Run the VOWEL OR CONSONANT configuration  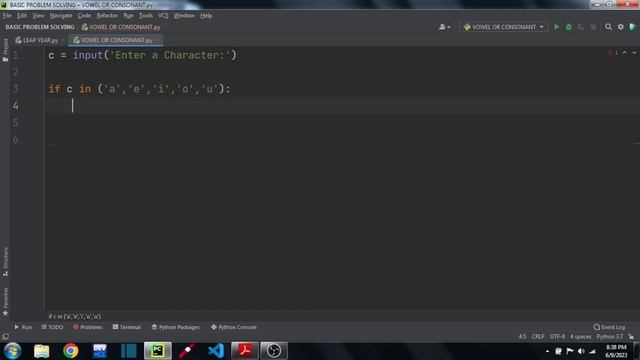click(556, 27)
